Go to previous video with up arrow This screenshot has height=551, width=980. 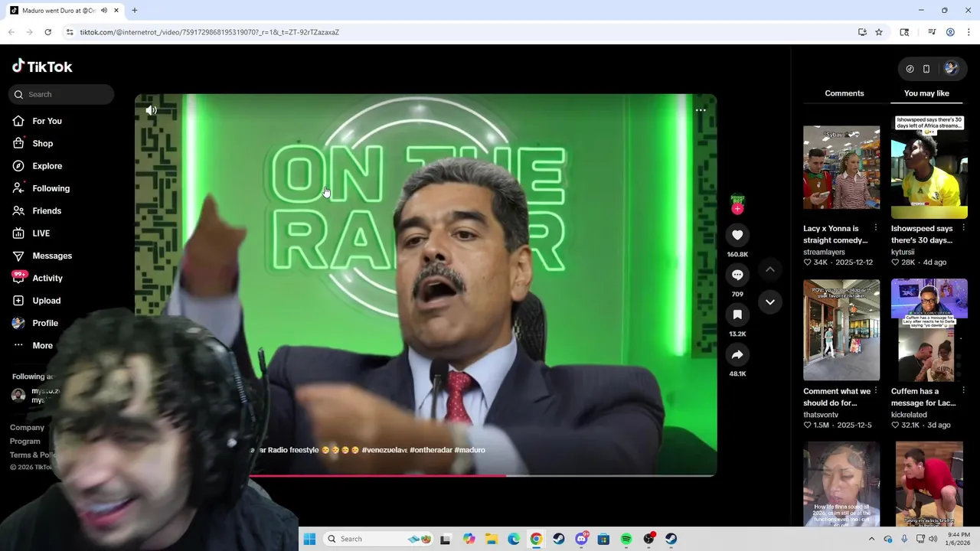coord(770,269)
